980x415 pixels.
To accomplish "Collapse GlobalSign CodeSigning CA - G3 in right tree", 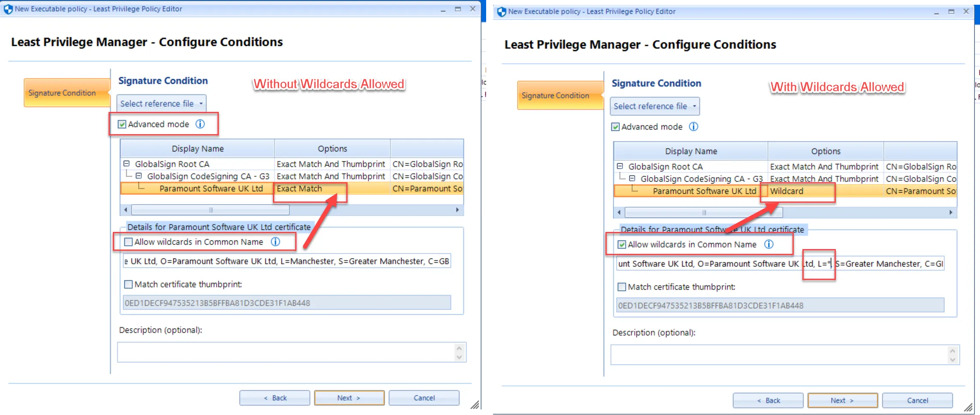I will (632, 178).
